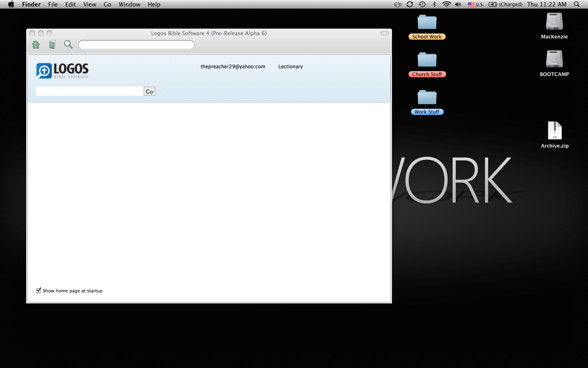Click the Wi-Fi status icon
This screenshot has height=368, width=588.
click(x=447, y=4)
